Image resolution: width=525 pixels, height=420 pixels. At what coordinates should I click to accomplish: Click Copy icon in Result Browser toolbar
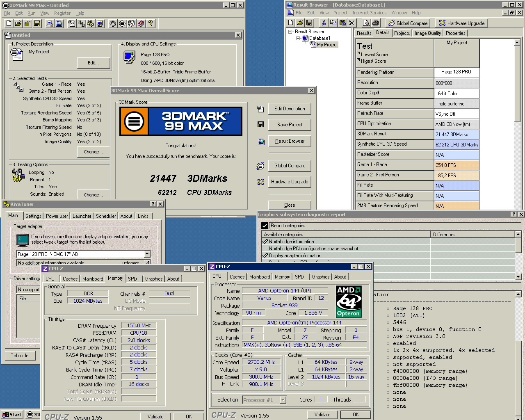tap(333, 23)
